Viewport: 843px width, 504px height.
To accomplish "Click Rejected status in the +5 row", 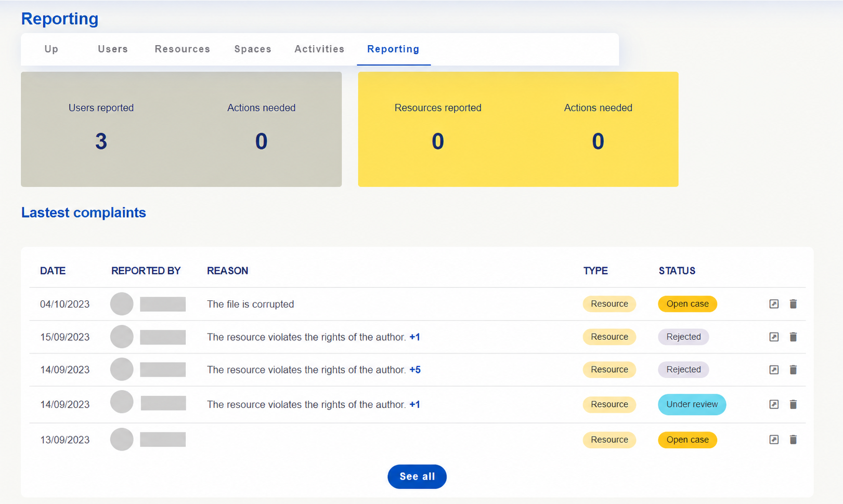I will pos(683,369).
